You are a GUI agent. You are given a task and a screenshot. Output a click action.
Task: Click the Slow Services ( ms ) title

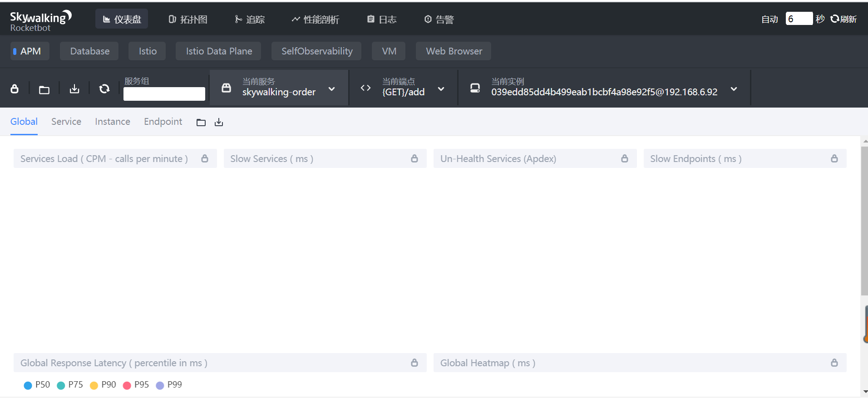click(x=271, y=158)
